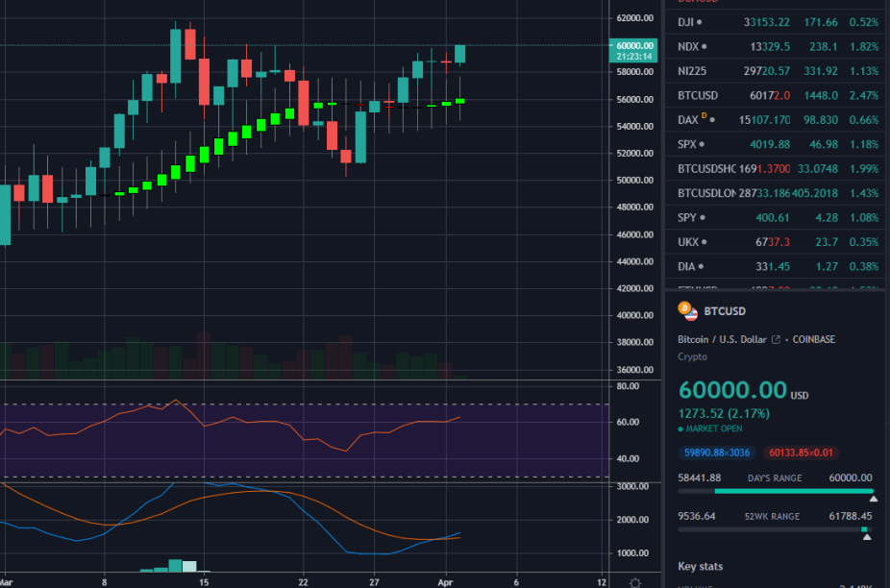The height and width of the screenshot is (588, 890).
Task: Click the bid price 59890.88×3036 button
Action: pyautogui.click(x=717, y=453)
